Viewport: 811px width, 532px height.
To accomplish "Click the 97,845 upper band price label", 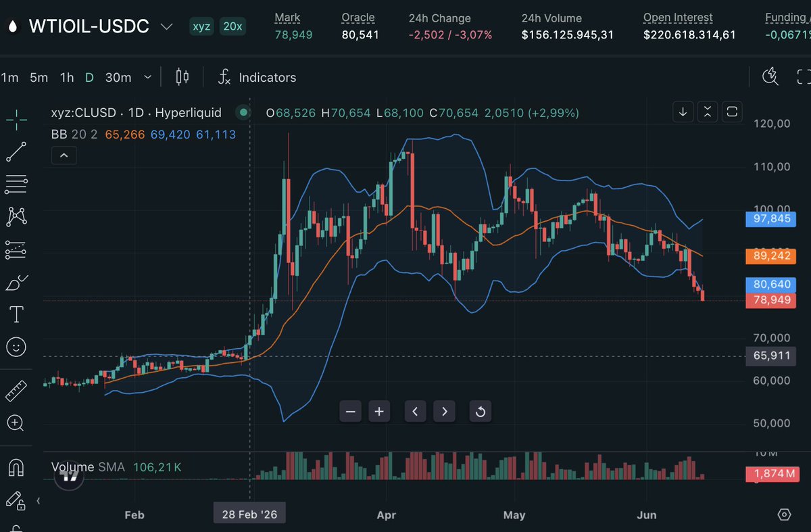I will point(771,218).
